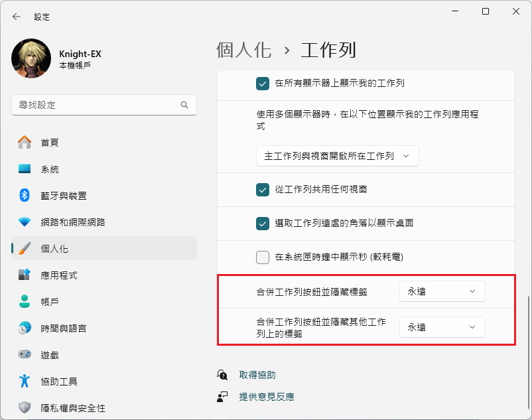Viewport: 532px width, 420px height.
Task: Click the 隱私權與安全性 shield icon
Action: pyautogui.click(x=25, y=407)
